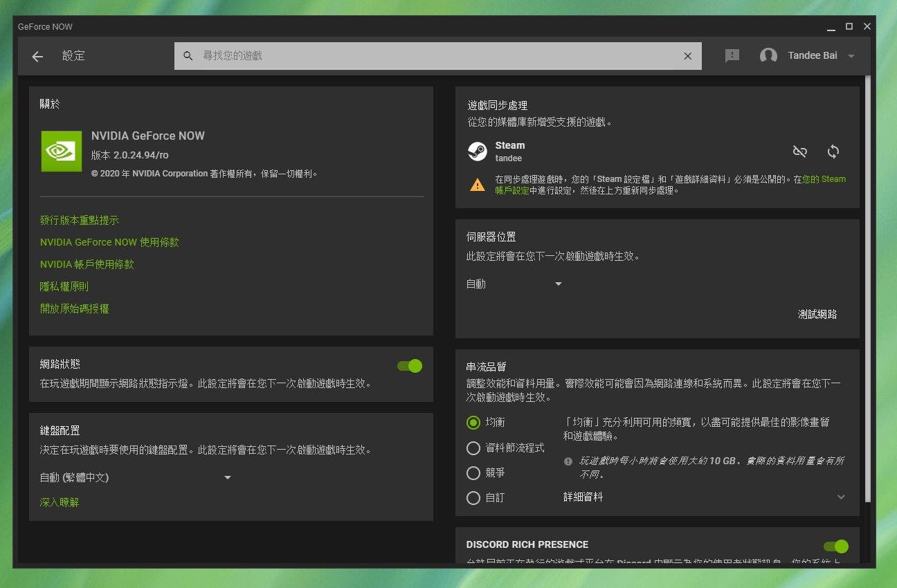Resync Steam library with refresh icon
The width and height of the screenshot is (897, 588).
pos(833,151)
